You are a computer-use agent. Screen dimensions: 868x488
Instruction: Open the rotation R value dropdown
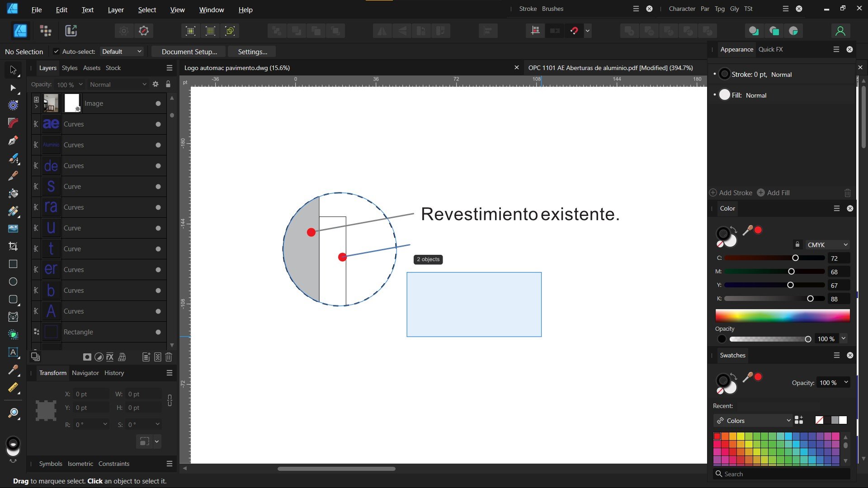[x=105, y=424]
